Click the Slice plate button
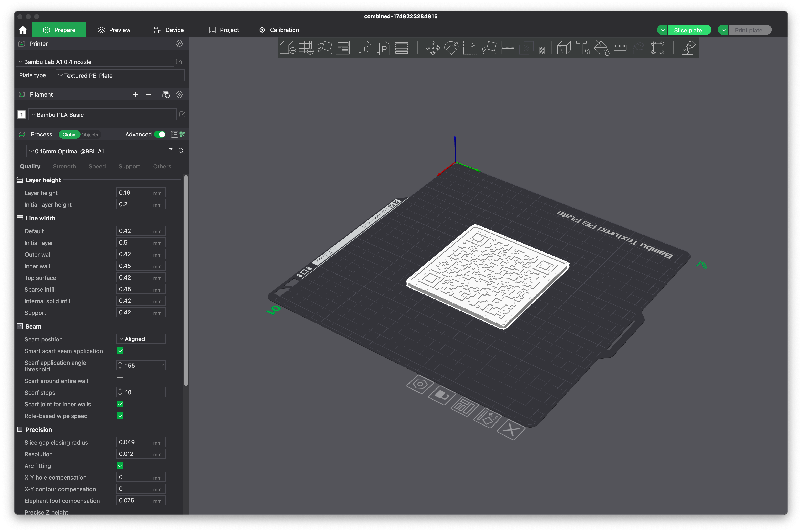This screenshot has height=532, width=802. tap(689, 30)
